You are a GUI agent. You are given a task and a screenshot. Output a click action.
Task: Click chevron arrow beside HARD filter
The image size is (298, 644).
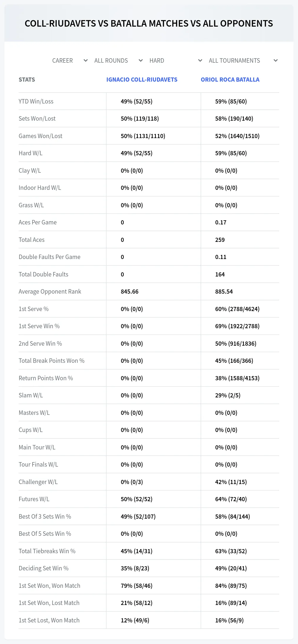pyautogui.click(x=200, y=61)
